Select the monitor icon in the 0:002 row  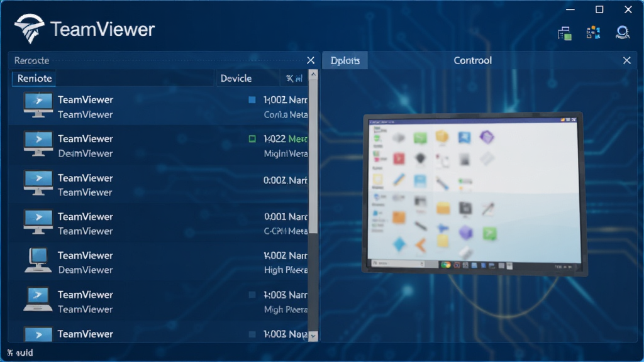[x=38, y=183]
